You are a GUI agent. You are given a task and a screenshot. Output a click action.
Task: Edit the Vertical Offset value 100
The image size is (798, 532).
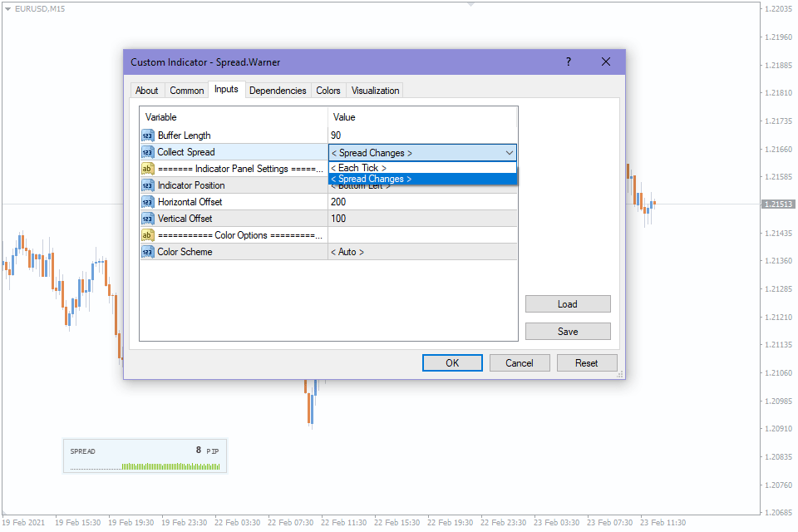(x=422, y=219)
